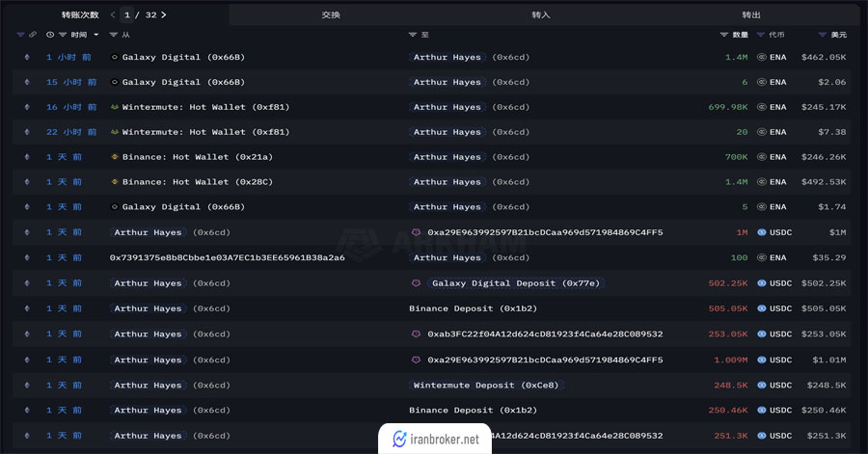
Task: Open the 美元 column filter
Action: [x=823, y=35]
